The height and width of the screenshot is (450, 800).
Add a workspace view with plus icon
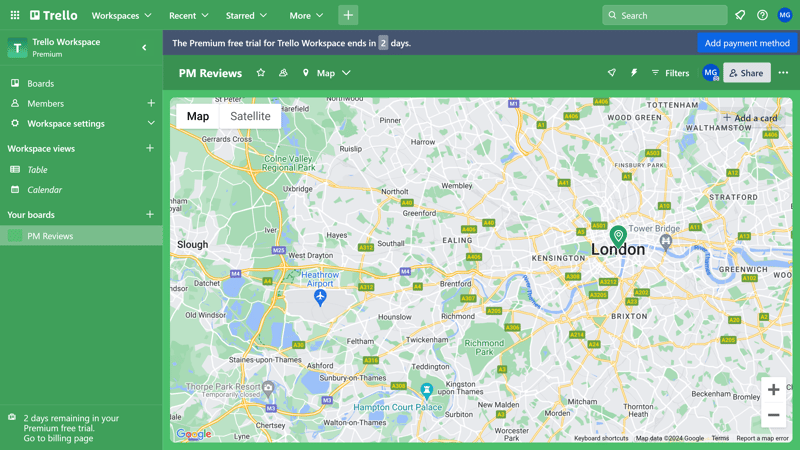pos(150,148)
